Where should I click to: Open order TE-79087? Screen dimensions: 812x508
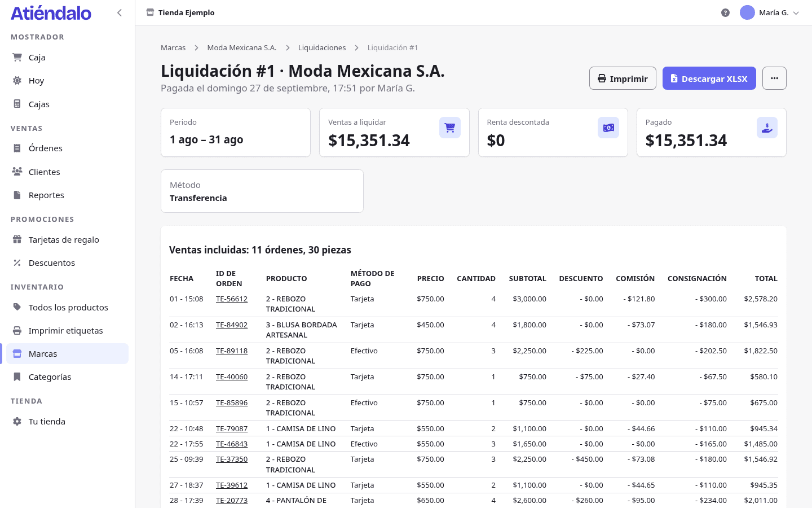232,428
